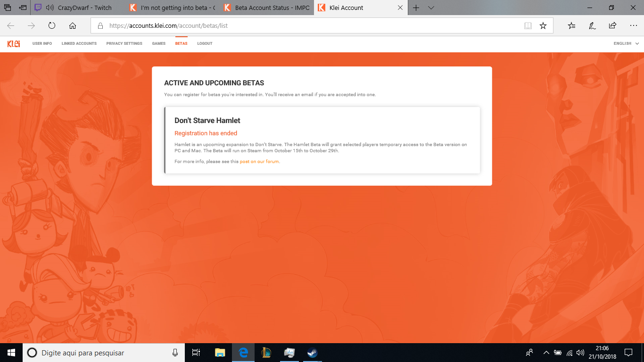Switch to the 'I'm not getting into beta' tab
The width and height of the screenshot is (644, 362).
coord(173,8)
